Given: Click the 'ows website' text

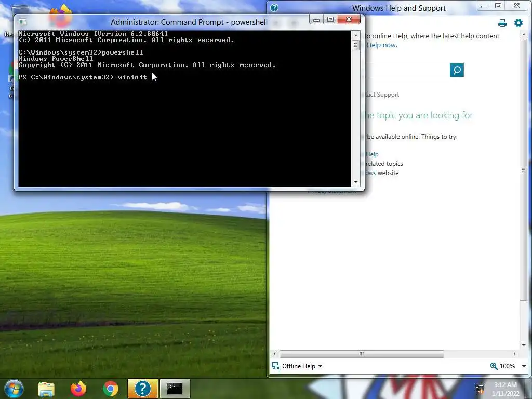Looking at the screenshot, I should coord(382,173).
